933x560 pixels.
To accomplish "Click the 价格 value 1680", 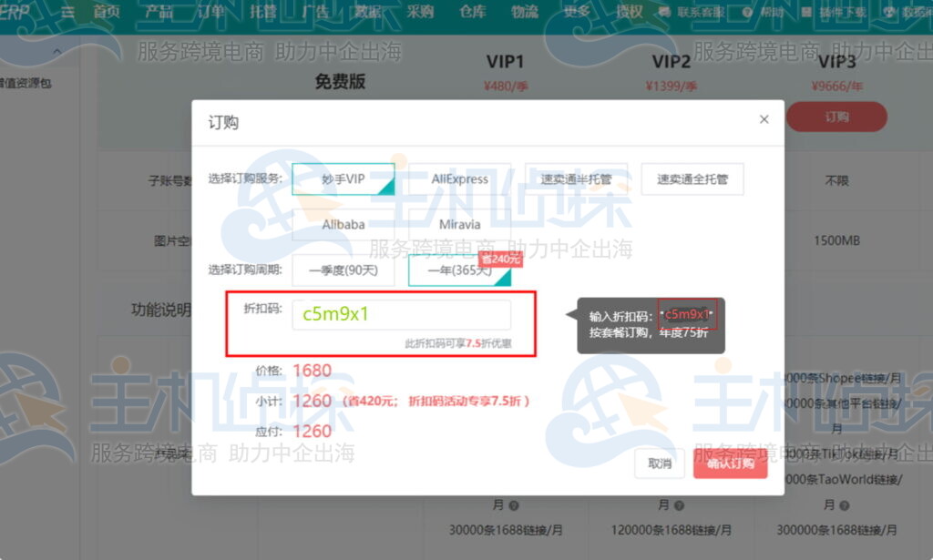I will coord(313,371).
